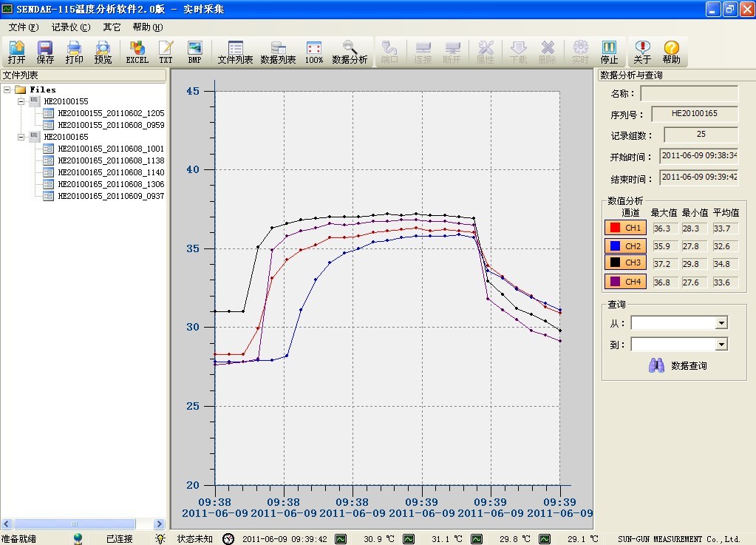Export as text with the TXT icon
This screenshot has width=756, height=545.
(166, 52)
